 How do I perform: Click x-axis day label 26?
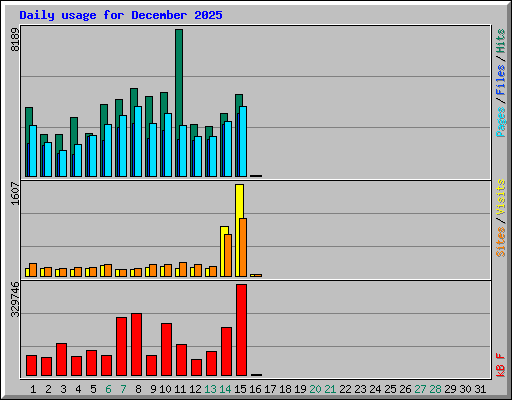405,389
